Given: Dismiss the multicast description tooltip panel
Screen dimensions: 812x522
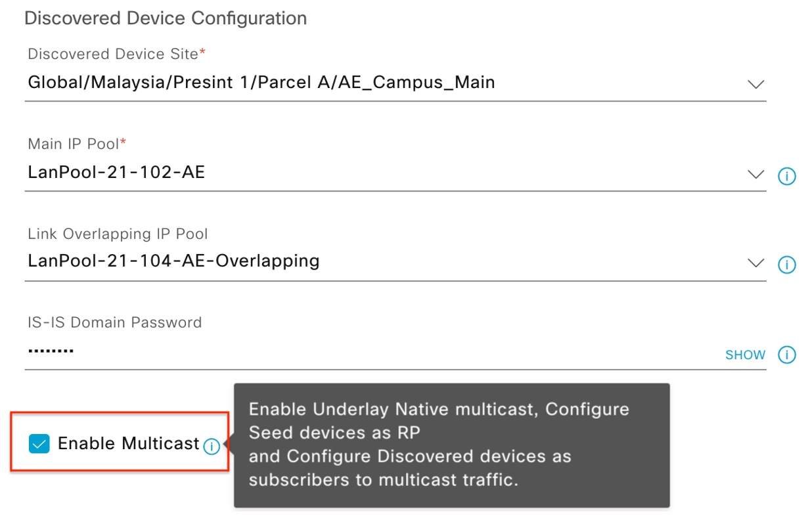Looking at the screenshot, I should pyautogui.click(x=451, y=445).
